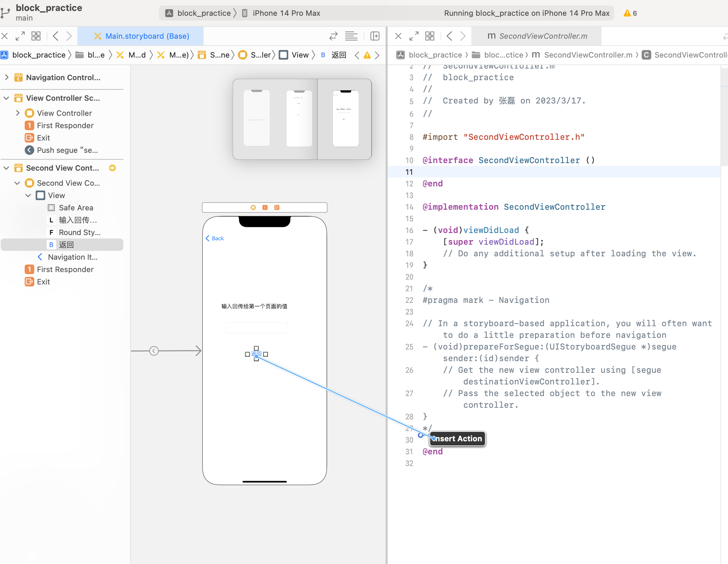This screenshot has height=564, width=728.
Task: Close the left storyboard editor pane
Action: [x=5, y=36]
